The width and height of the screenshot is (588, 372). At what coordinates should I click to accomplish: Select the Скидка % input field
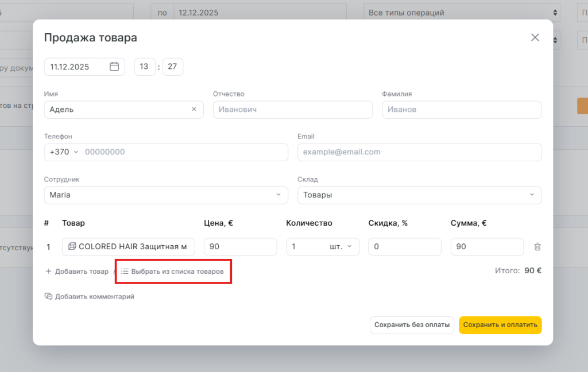click(x=404, y=247)
